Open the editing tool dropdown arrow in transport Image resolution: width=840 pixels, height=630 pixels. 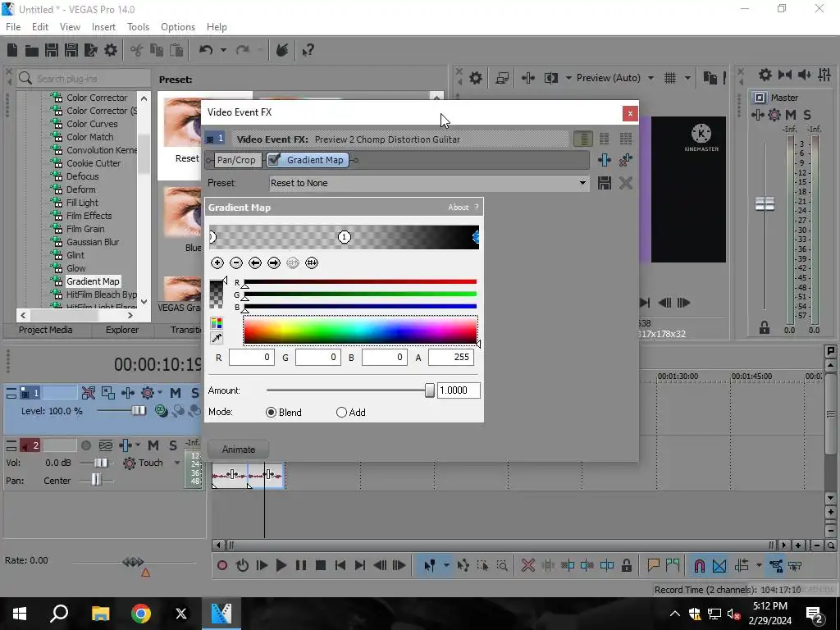pos(446,565)
